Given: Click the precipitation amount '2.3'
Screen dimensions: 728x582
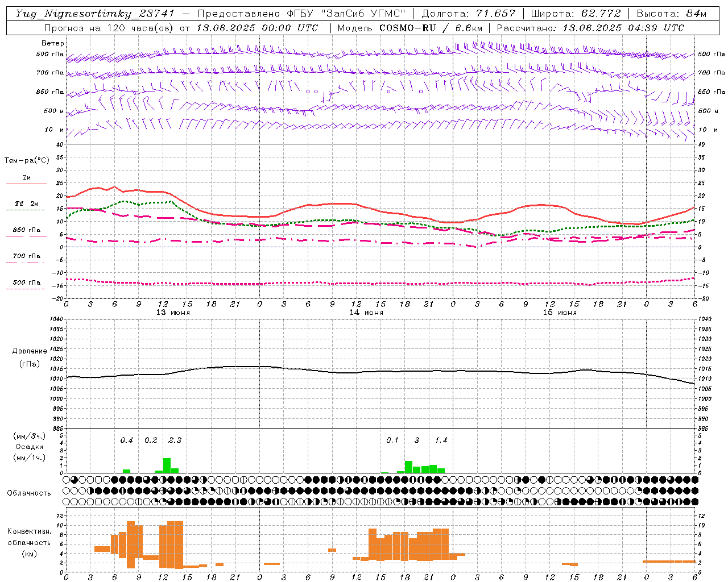Looking at the screenshot, I should click(175, 440).
